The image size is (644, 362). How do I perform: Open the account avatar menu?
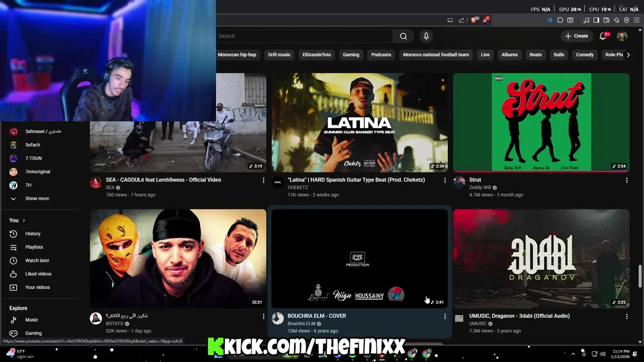click(x=622, y=36)
